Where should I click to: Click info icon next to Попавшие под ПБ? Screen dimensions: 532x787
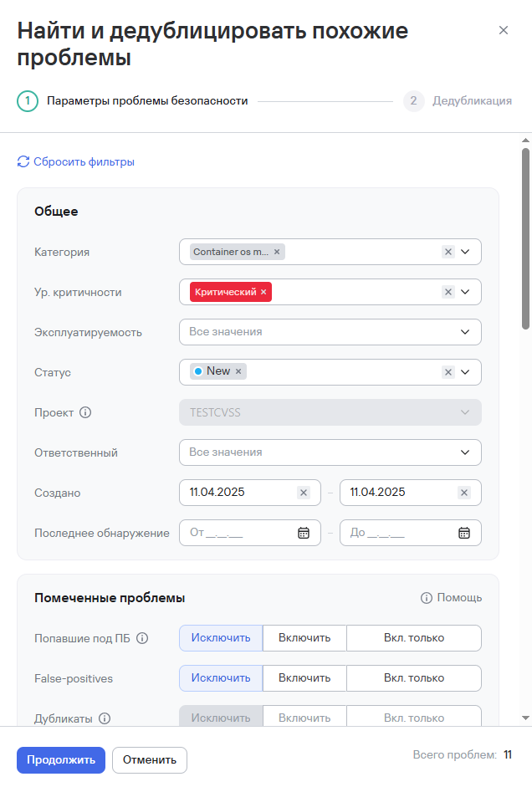coord(142,638)
